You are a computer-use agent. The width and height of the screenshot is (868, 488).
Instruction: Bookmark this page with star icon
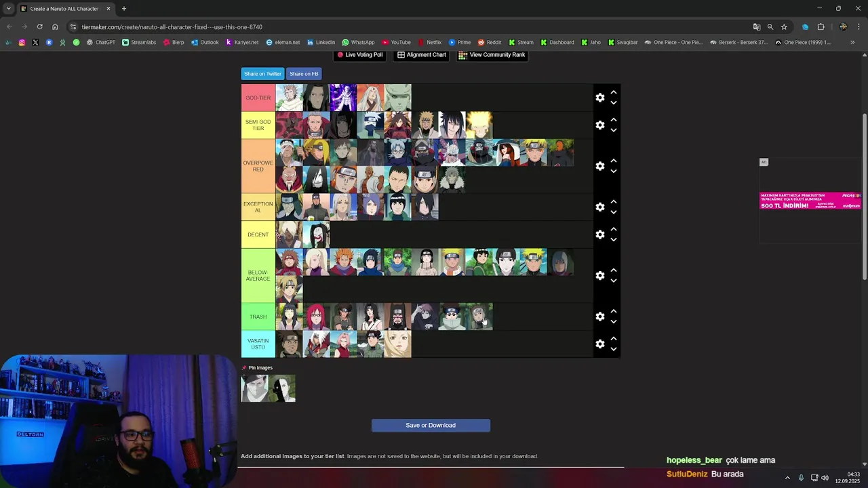click(784, 27)
